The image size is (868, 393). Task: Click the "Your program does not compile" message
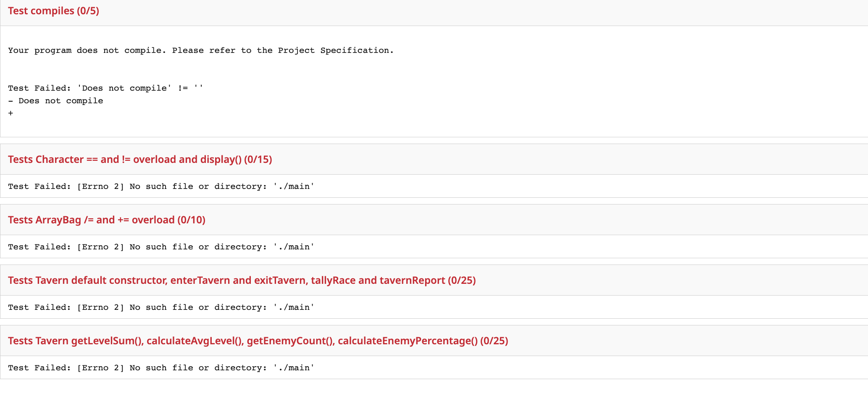(201, 50)
